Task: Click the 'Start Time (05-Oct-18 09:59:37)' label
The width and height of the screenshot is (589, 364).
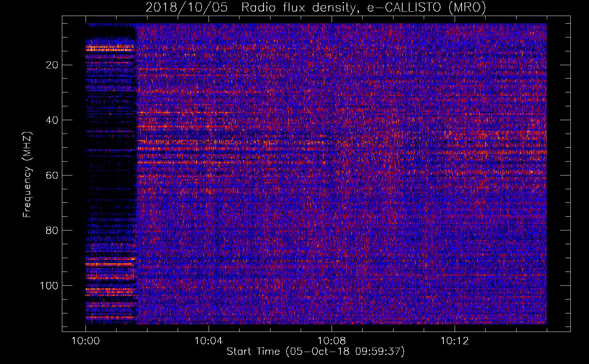Action: [316, 352]
